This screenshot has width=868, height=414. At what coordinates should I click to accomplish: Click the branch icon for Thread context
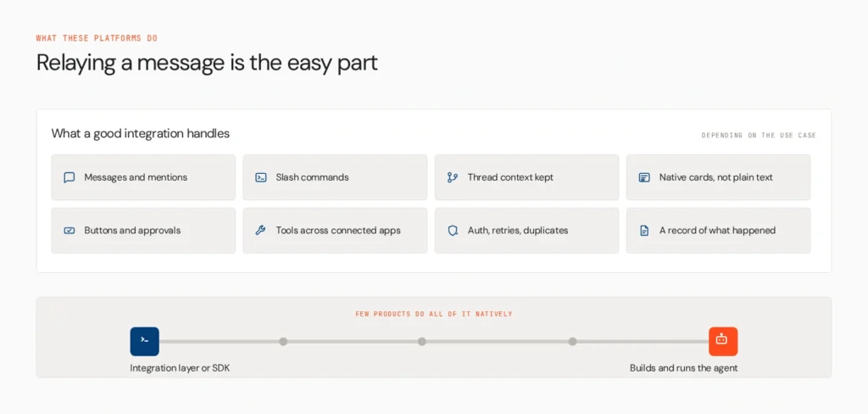pos(453,177)
